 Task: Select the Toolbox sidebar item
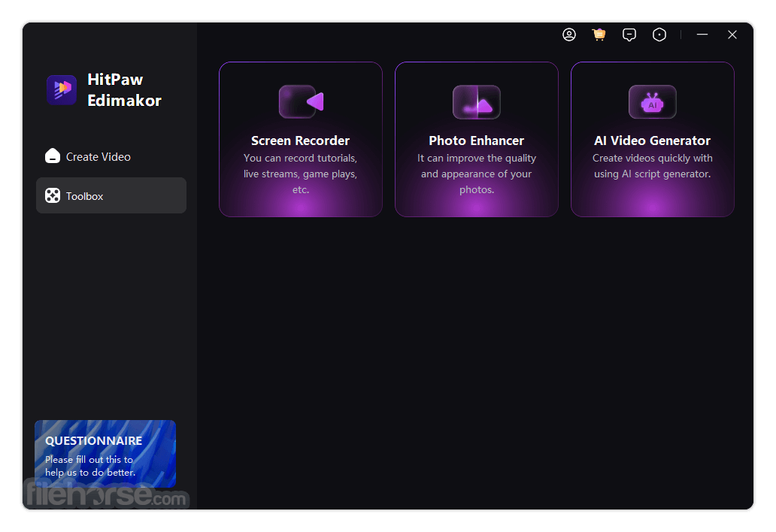pyautogui.click(x=111, y=196)
